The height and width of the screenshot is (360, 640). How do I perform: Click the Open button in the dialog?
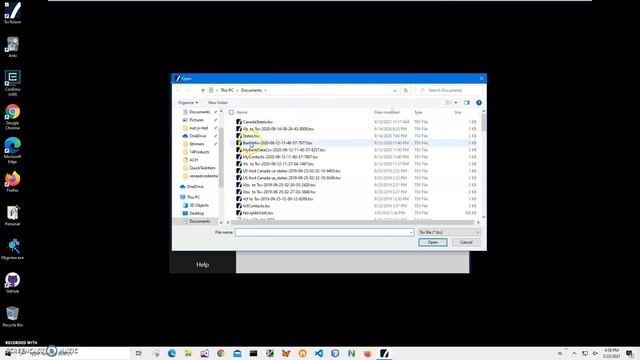[x=433, y=242]
